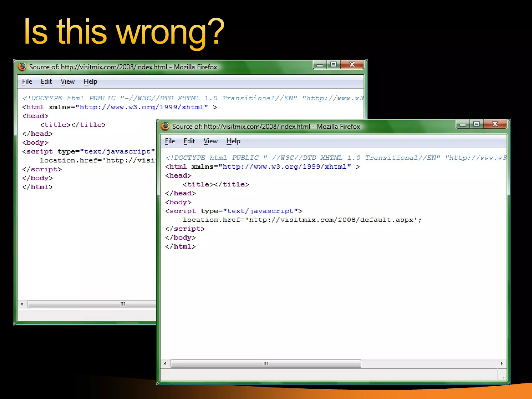Open Edit menu in front window

(x=189, y=141)
